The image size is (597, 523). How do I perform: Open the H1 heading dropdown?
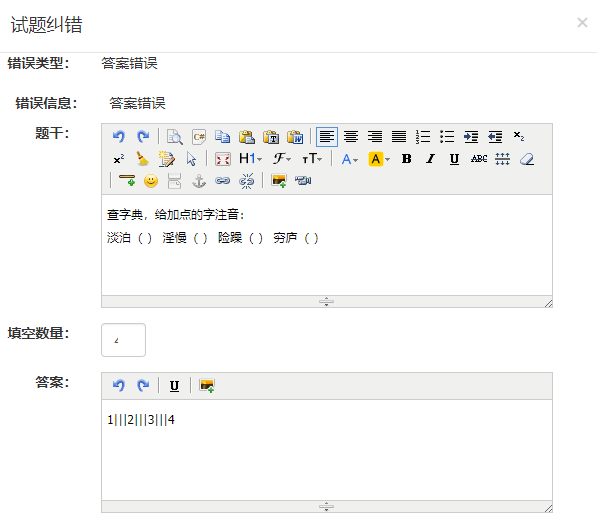(x=250, y=158)
